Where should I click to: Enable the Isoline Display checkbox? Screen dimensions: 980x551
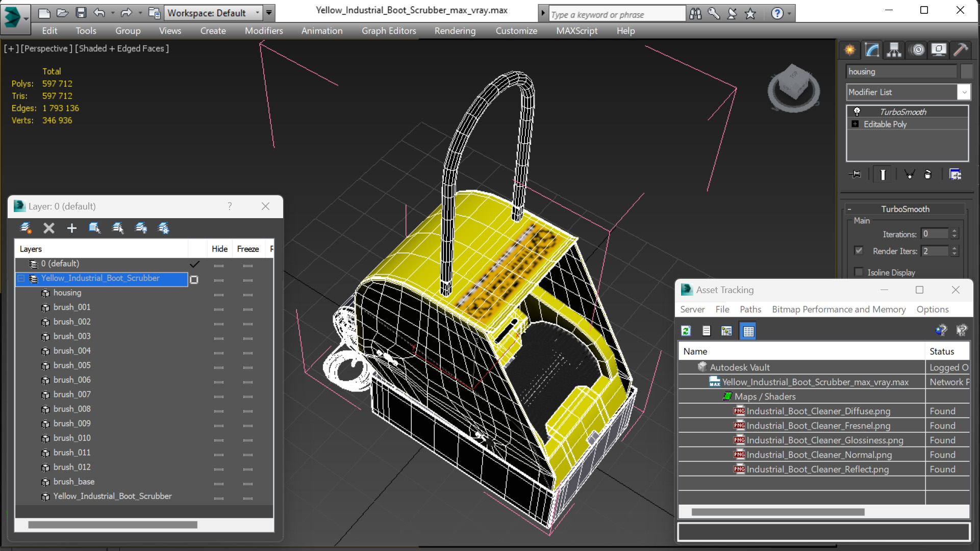859,272
